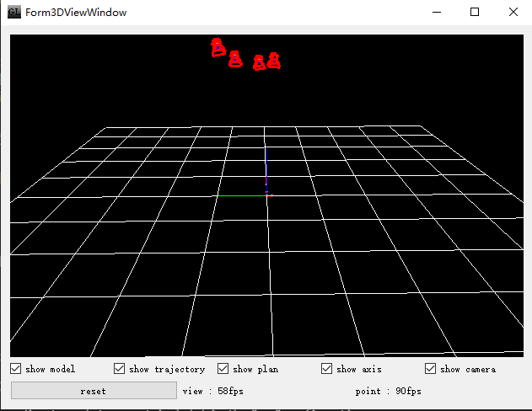Click the view 58fps readout
Viewport: 532px width, 411px height.
(x=212, y=391)
